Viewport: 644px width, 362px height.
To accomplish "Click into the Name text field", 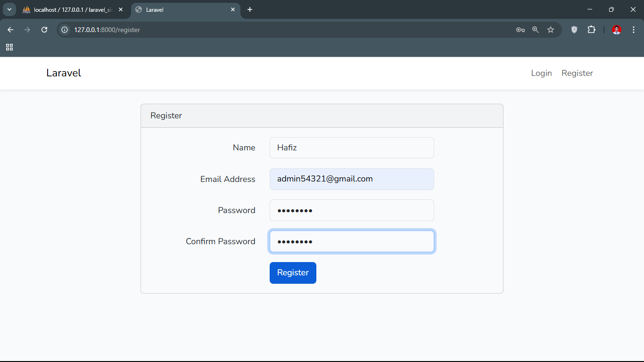I will click(x=352, y=148).
